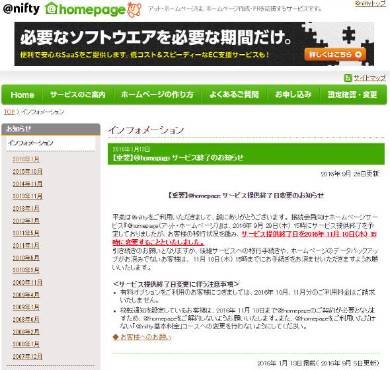Open the よくあるご質問 navigation tab
390x370 pixels.
click(x=234, y=95)
